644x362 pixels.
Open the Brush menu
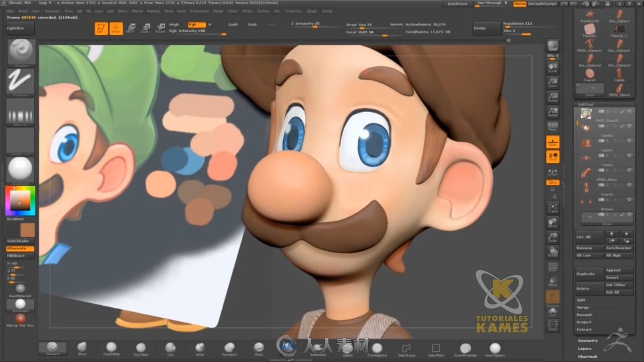point(23,11)
